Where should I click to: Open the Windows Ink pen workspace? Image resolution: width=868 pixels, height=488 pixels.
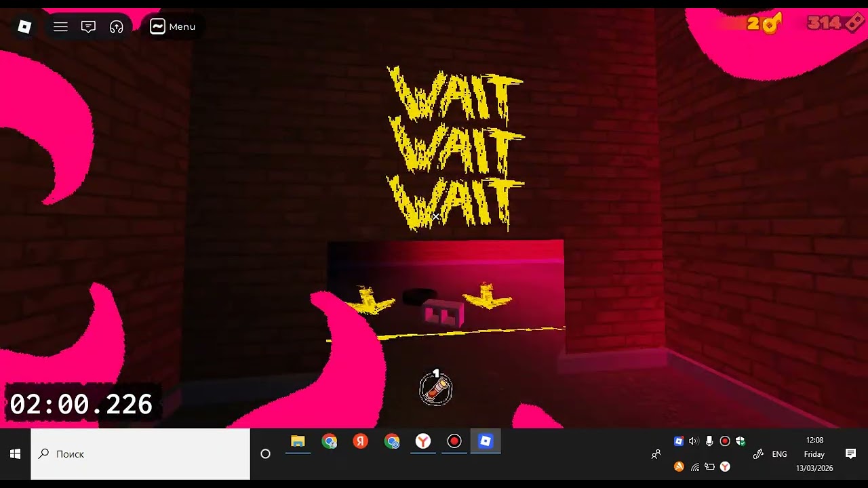(758, 454)
